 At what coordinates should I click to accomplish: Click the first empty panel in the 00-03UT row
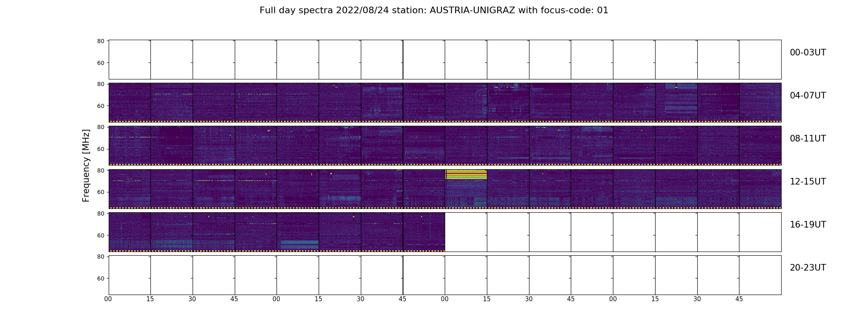click(x=130, y=60)
